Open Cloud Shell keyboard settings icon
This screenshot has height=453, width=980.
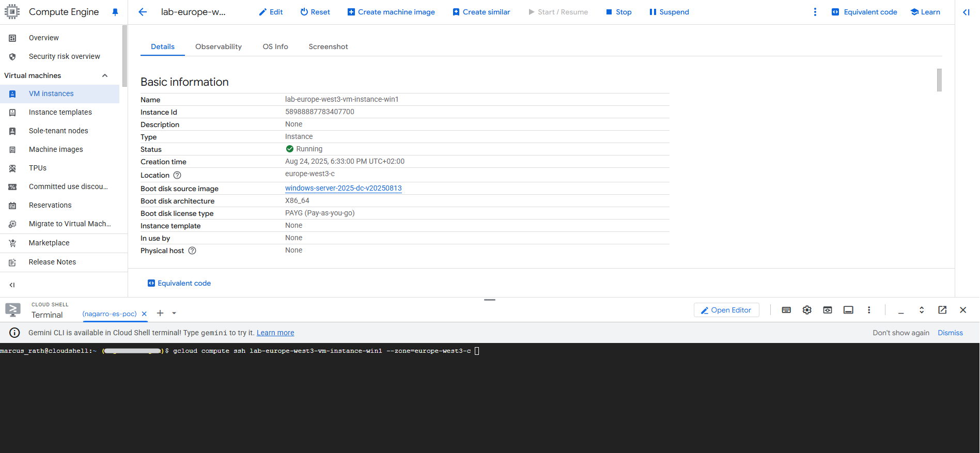tap(786, 310)
